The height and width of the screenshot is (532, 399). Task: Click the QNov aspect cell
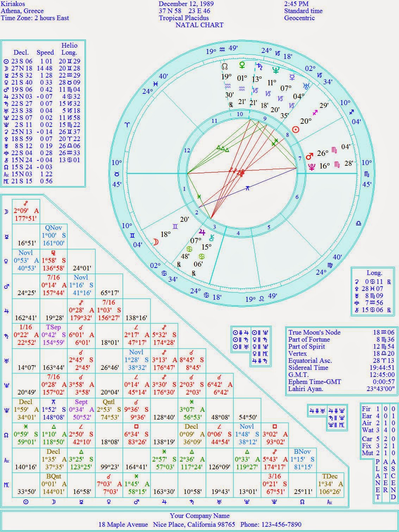click(54, 236)
